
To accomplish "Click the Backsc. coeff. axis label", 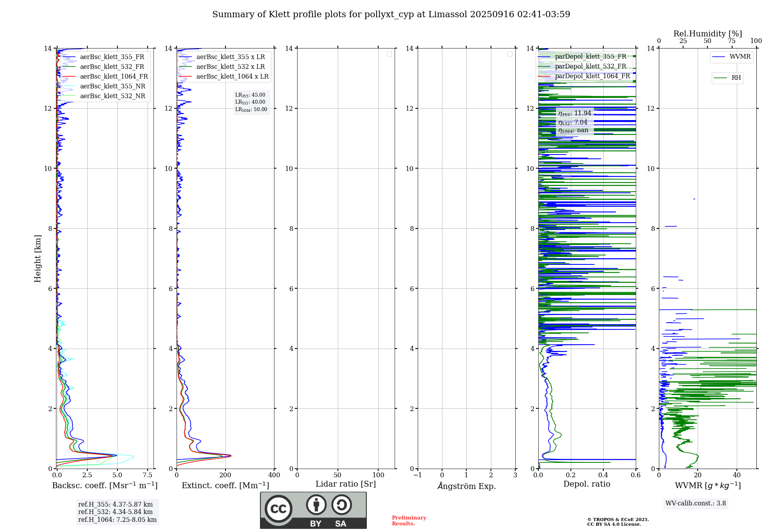I will (x=105, y=485).
